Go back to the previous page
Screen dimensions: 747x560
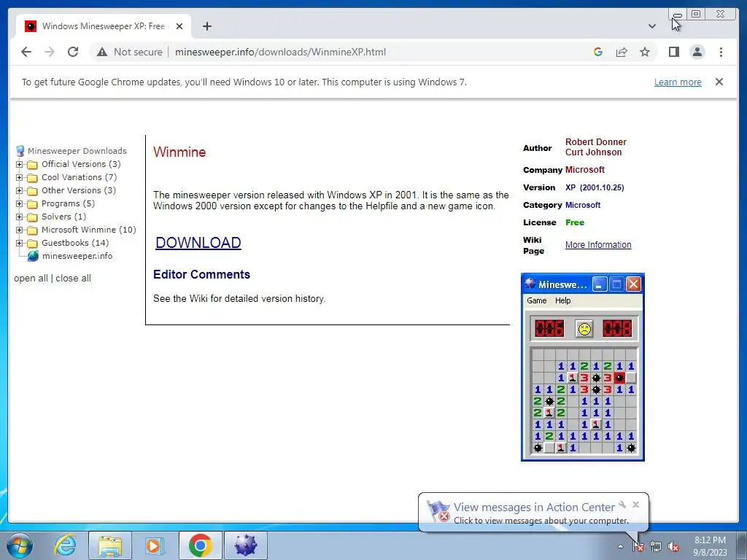[26, 52]
